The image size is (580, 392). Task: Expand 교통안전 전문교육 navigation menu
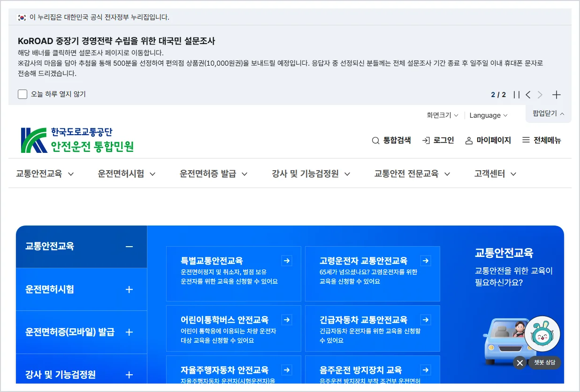coord(412,173)
